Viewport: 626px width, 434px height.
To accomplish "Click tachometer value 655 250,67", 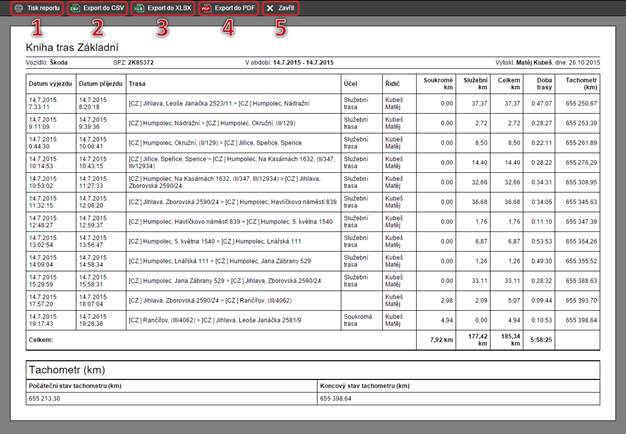I will [581, 103].
